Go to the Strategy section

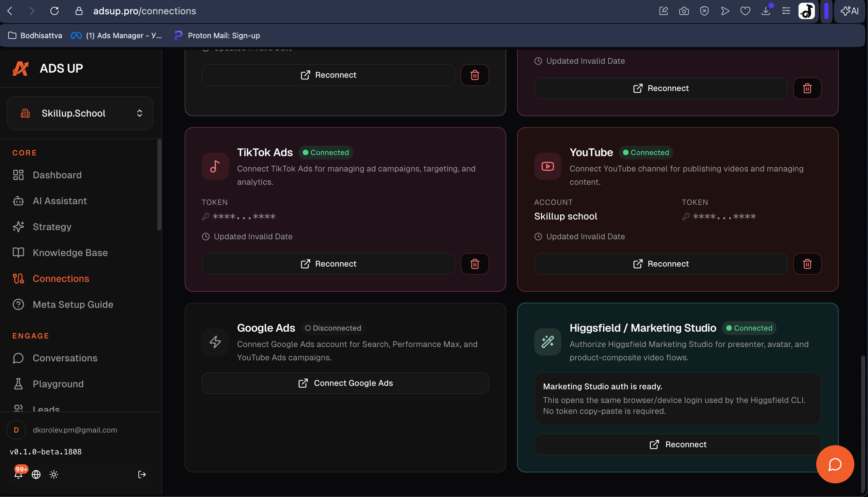(42, 227)
